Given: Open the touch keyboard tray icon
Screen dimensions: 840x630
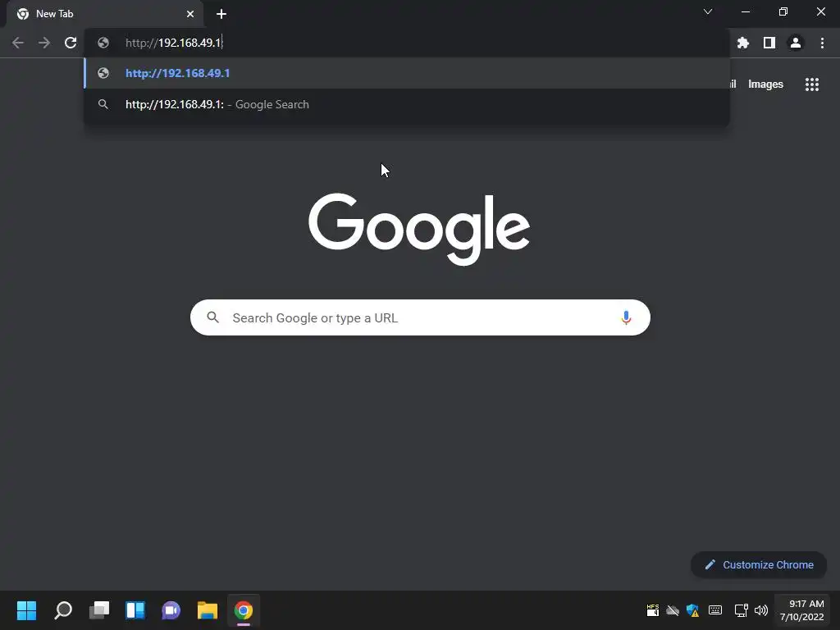Looking at the screenshot, I should pyautogui.click(x=715, y=610).
